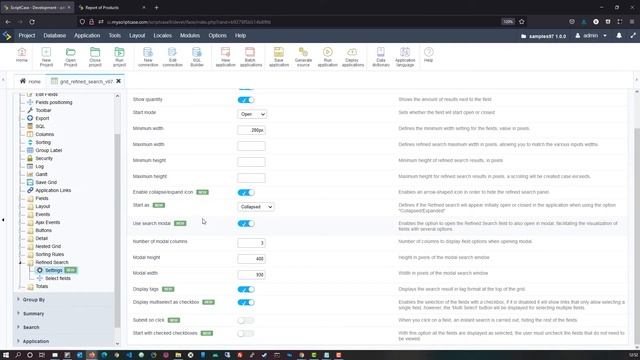The height and width of the screenshot is (360, 640).
Task: Collapse left panel with side arrow
Action: (3, 220)
